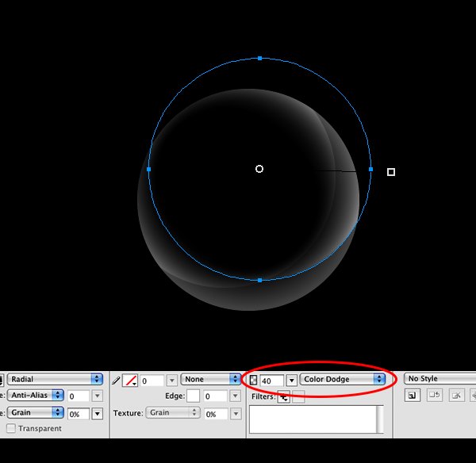Image resolution: width=476 pixels, height=463 pixels.
Task: Open the Anti-Alias edge dropdown
Action: point(36,396)
